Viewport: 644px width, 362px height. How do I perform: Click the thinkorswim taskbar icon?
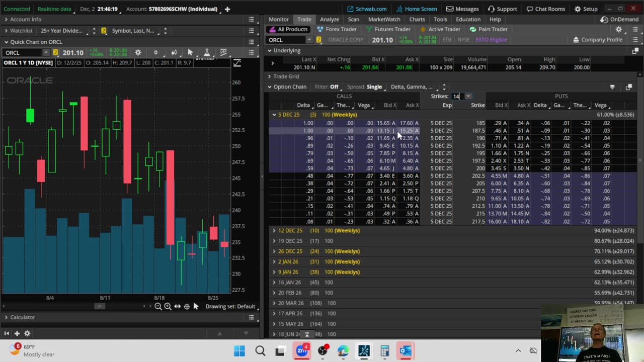tap(364, 350)
